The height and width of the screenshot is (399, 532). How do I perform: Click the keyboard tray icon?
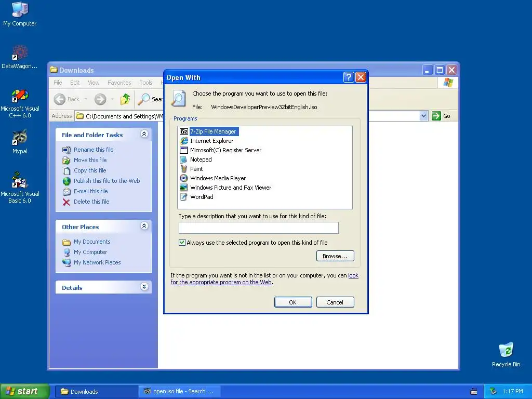point(474,392)
